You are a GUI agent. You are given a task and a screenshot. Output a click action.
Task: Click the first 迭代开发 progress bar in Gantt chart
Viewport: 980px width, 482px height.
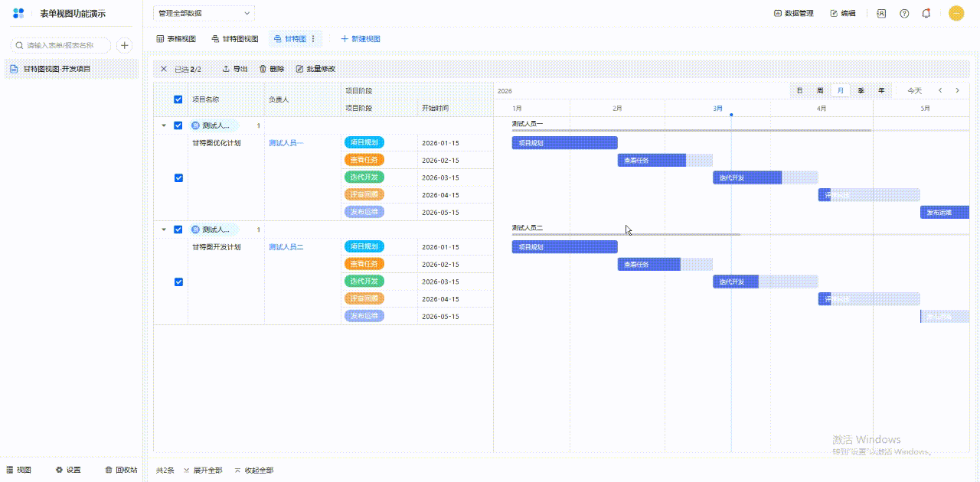coord(747,177)
